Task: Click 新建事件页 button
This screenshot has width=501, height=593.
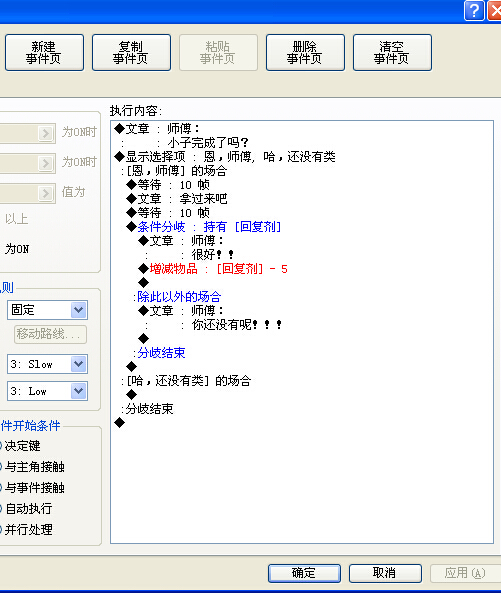Action: coord(44,53)
